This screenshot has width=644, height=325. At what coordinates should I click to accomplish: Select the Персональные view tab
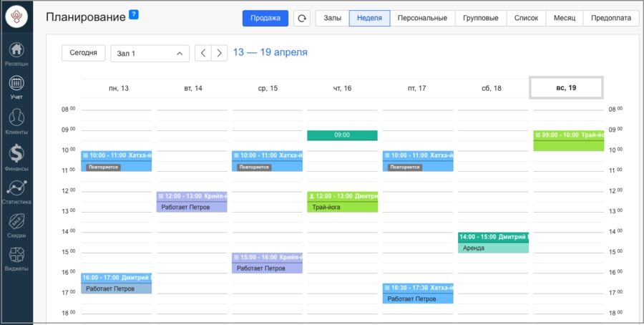pyautogui.click(x=422, y=19)
